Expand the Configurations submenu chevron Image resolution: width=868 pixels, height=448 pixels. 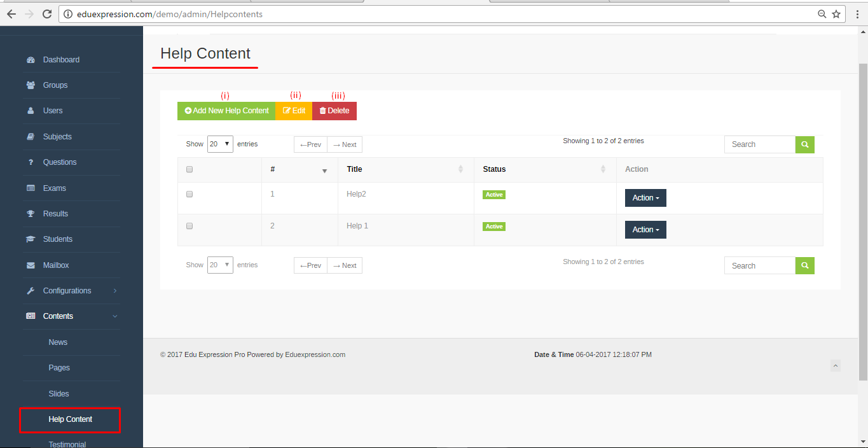click(115, 291)
